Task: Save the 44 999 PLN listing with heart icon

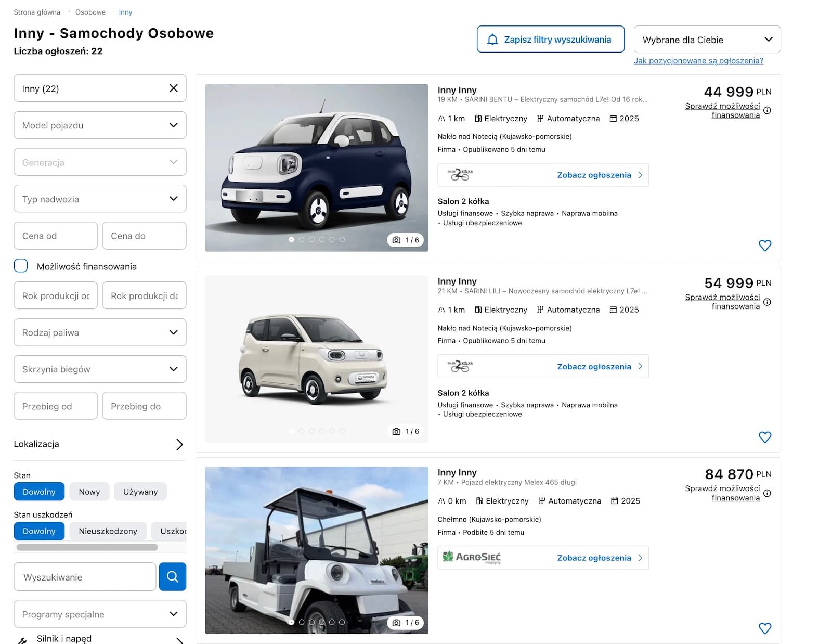Action: [764, 246]
